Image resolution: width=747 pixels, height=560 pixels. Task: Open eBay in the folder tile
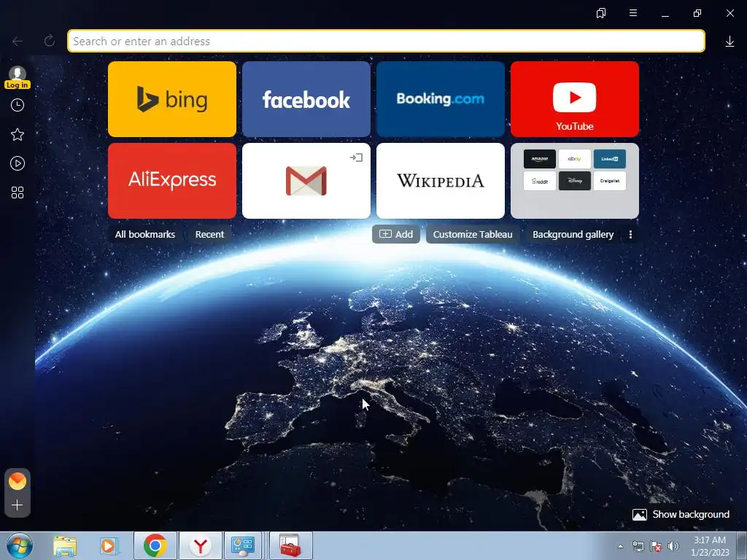575,159
